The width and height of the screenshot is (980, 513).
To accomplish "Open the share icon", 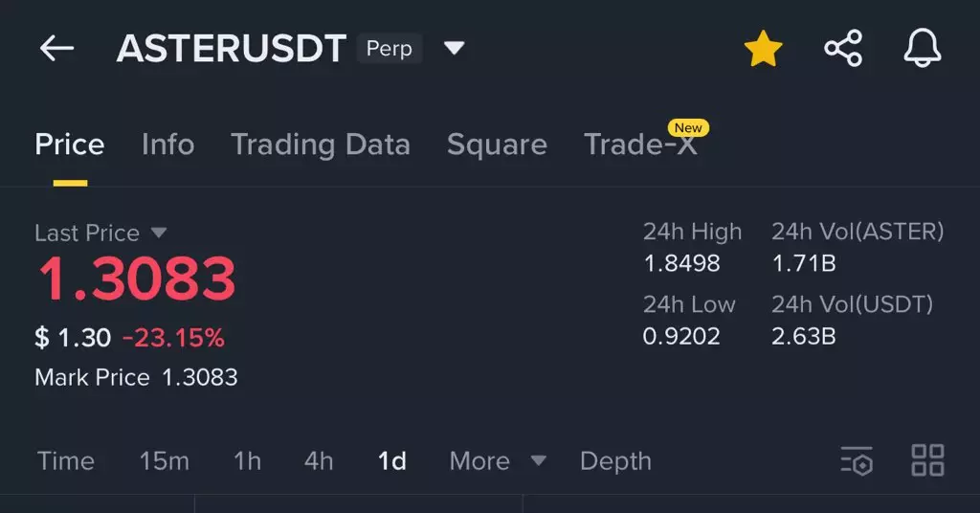I will click(x=842, y=49).
